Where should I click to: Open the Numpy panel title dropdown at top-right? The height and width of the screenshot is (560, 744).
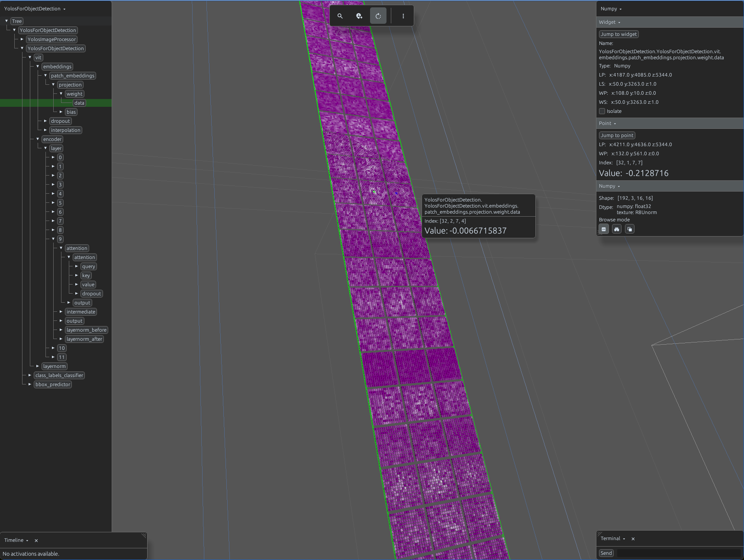coord(611,9)
